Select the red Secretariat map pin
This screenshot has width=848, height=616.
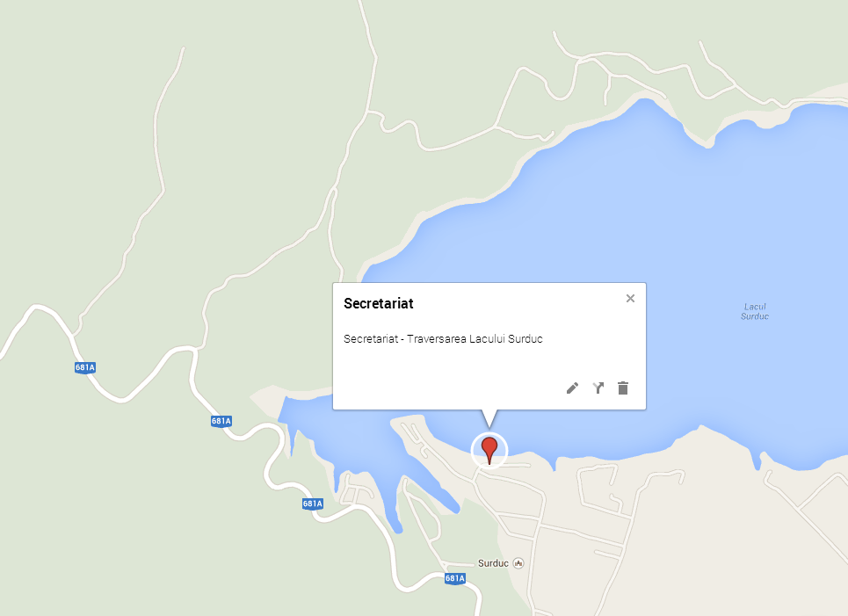point(489,451)
